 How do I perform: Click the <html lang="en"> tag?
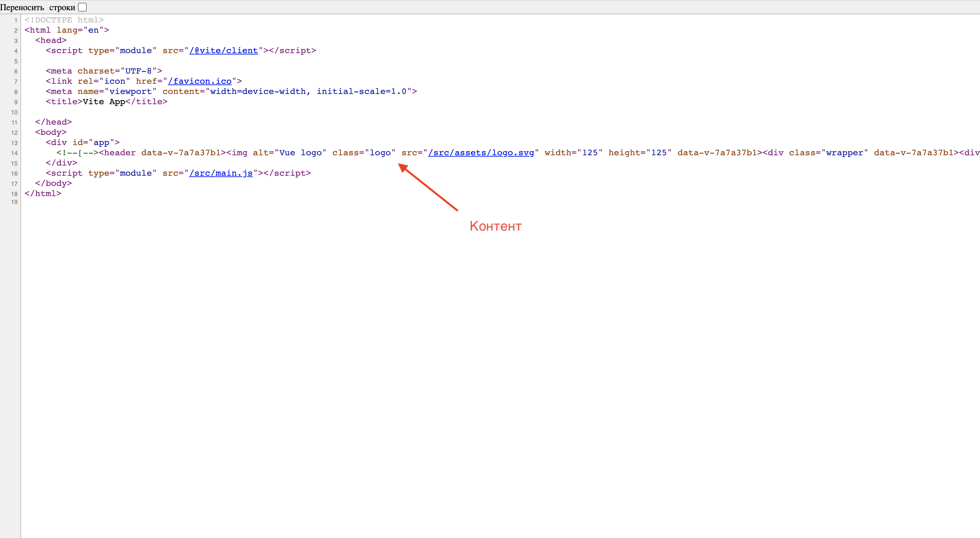pos(67,30)
